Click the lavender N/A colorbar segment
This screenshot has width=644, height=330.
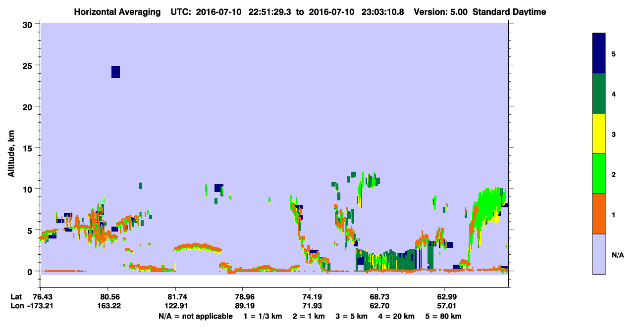click(599, 254)
